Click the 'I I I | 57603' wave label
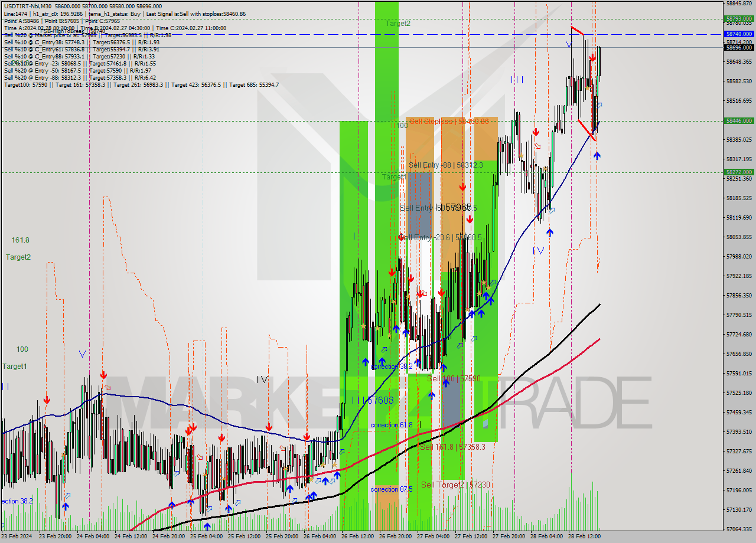 point(372,400)
